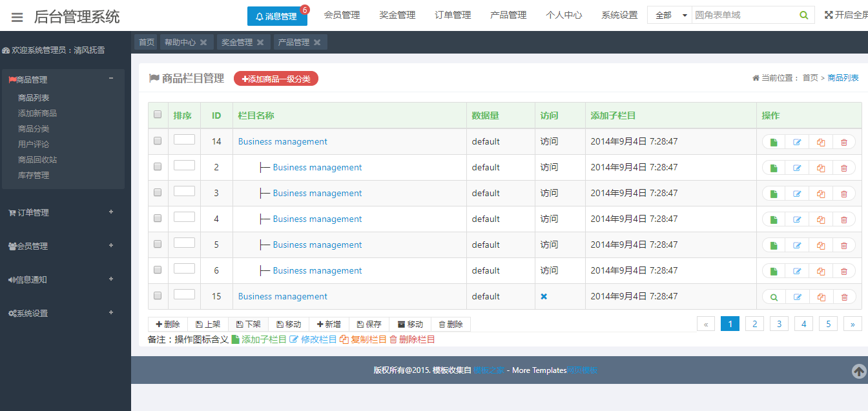Open 奖金管理 top menu
The height and width of the screenshot is (411, 868).
point(397,15)
